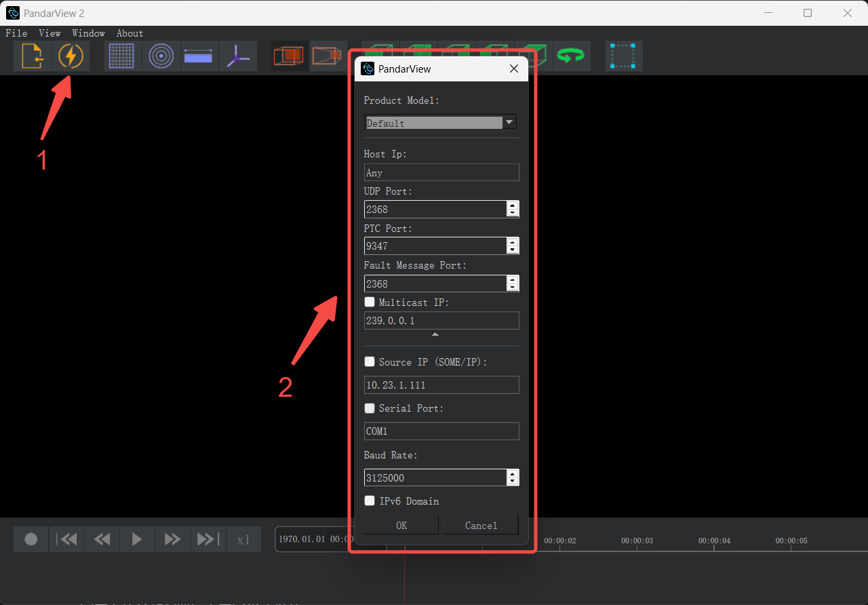
Task: Toggle the polar grid circles icon
Action: click(161, 56)
